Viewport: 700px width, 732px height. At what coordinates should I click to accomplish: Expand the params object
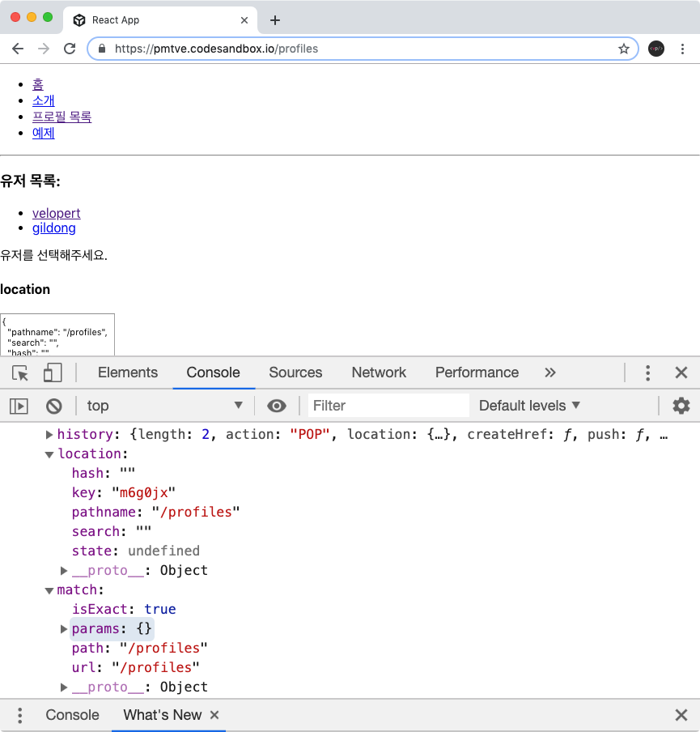pos(65,629)
